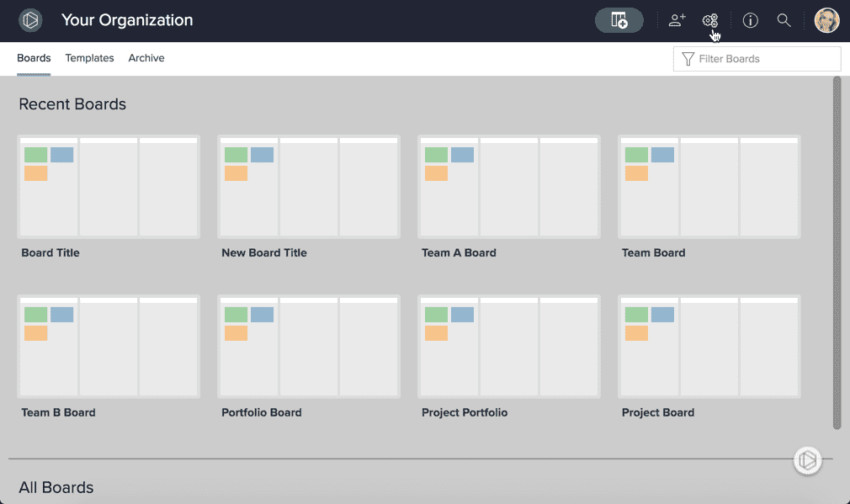Open the Team A Board thumbnail
The width and height of the screenshot is (850, 504).
click(x=509, y=187)
